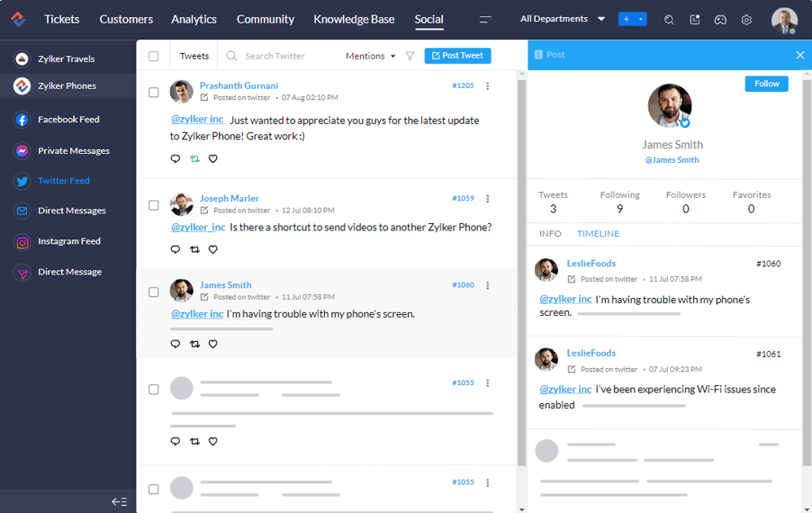Open the settings gear icon
The height and width of the screenshot is (513, 812).
tap(746, 20)
